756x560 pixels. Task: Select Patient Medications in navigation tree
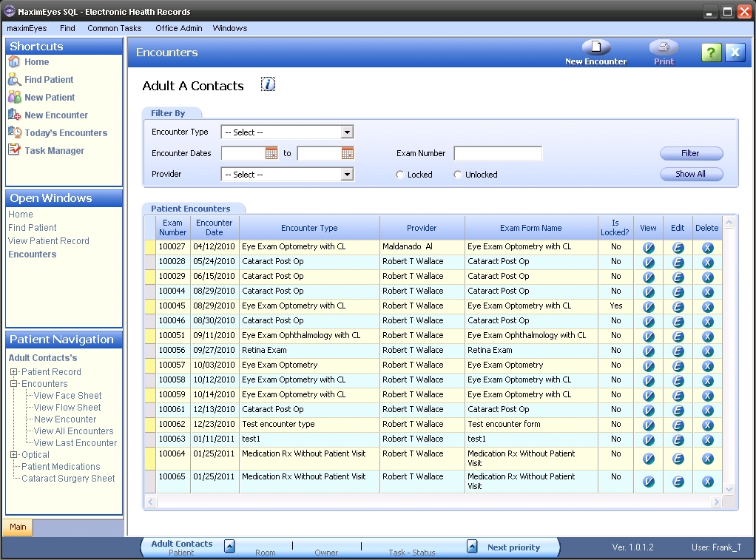[x=61, y=467]
